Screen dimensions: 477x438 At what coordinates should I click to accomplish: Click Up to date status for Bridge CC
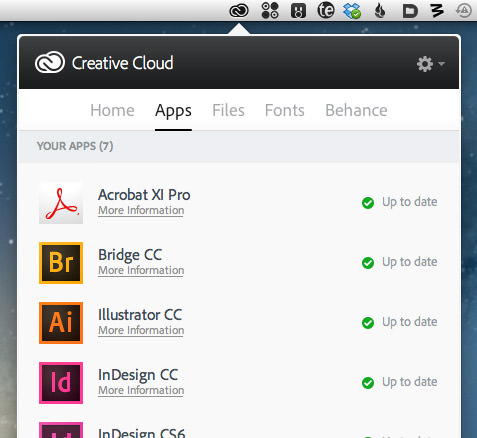tap(410, 262)
